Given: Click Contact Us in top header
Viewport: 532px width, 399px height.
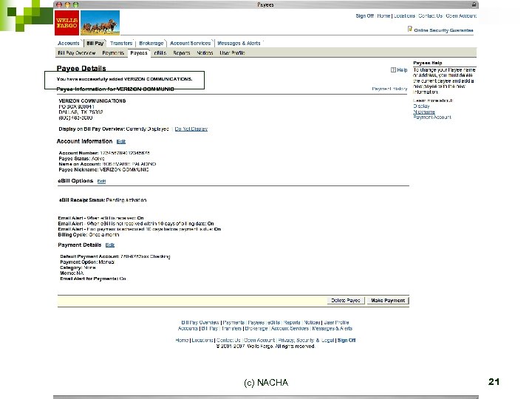Looking at the screenshot, I should click(x=430, y=16).
